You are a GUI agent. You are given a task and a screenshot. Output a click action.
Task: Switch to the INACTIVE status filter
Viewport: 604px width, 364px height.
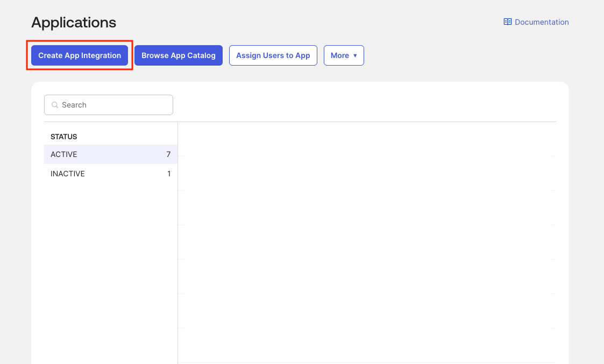tap(68, 174)
